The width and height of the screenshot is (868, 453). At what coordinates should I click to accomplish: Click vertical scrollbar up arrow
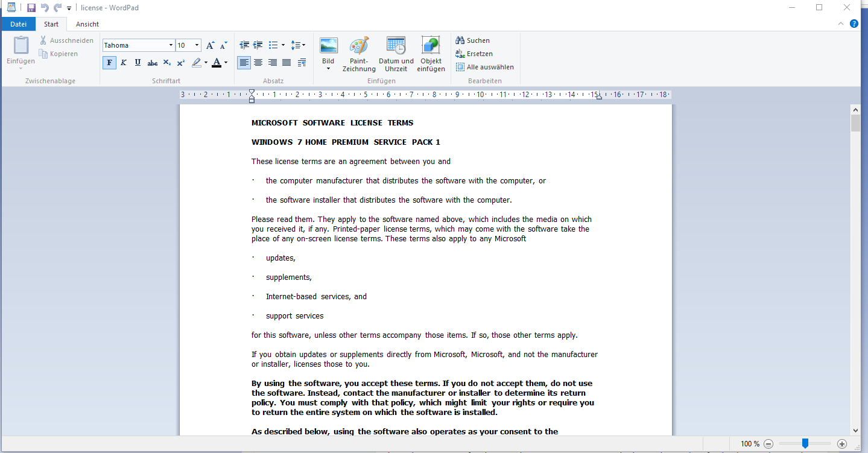(855, 110)
